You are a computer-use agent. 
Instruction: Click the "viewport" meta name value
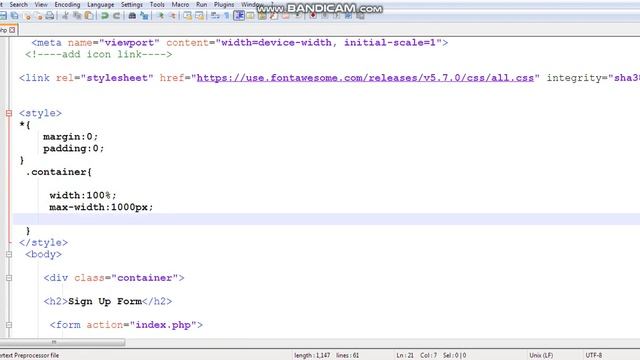[129, 43]
